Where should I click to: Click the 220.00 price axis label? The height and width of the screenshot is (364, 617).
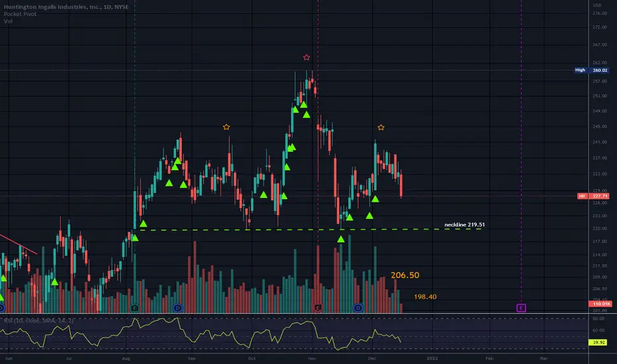pyautogui.click(x=600, y=228)
